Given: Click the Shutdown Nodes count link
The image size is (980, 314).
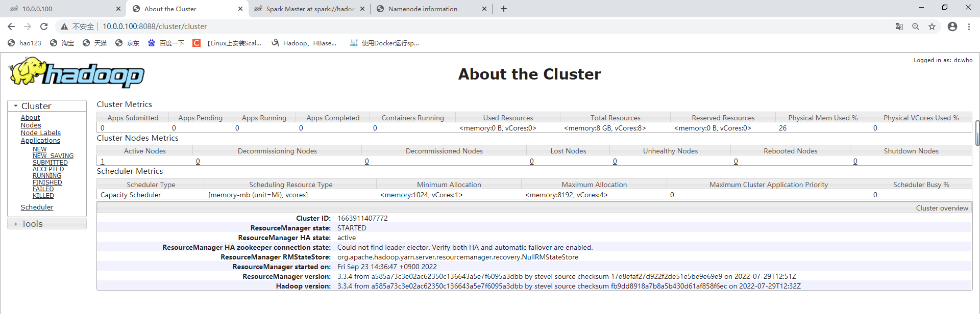Looking at the screenshot, I should [x=855, y=162].
